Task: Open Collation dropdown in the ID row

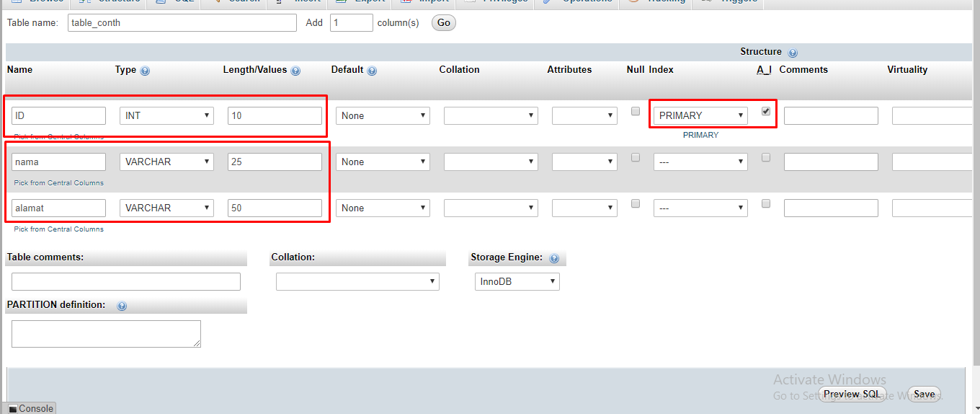Action: 491,115
